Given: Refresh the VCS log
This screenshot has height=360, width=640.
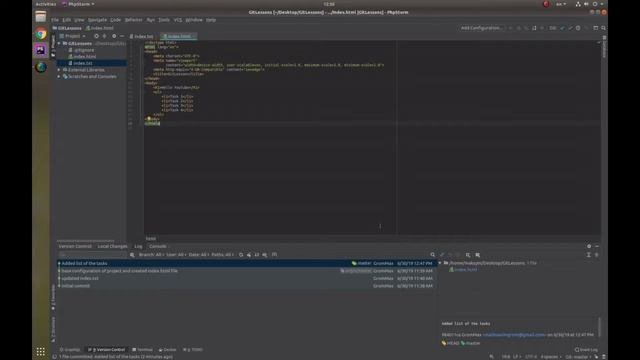Looking at the screenshot, I should 241,255.
